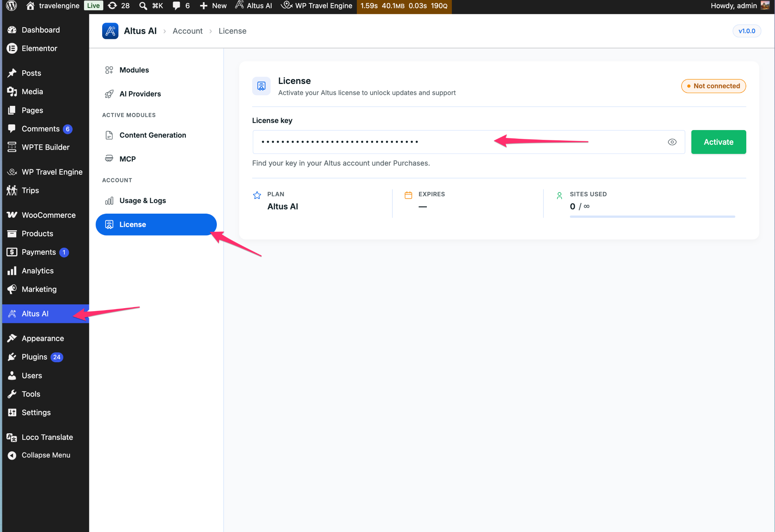Click the Payments dollar icon
The image size is (775, 532).
click(12, 252)
